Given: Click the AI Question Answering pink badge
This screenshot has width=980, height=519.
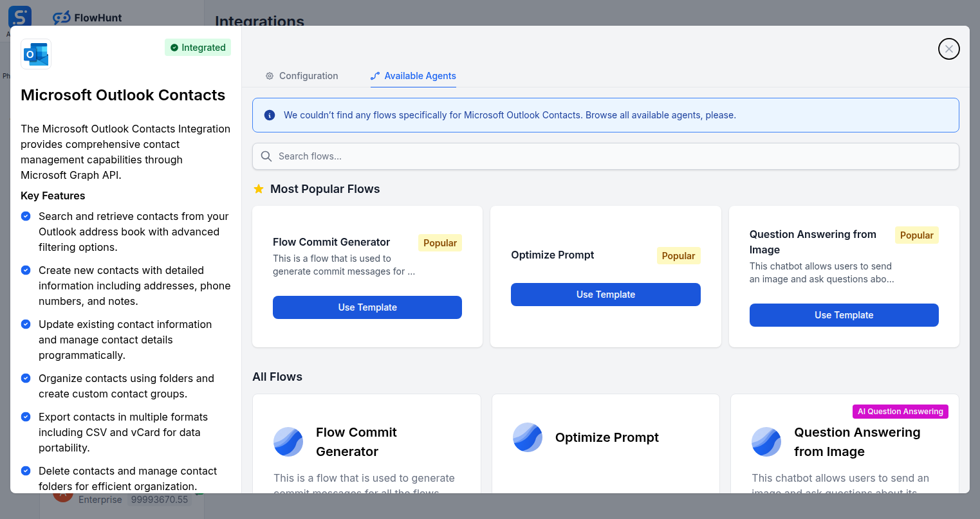Looking at the screenshot, I should click(x=900, y=411).
